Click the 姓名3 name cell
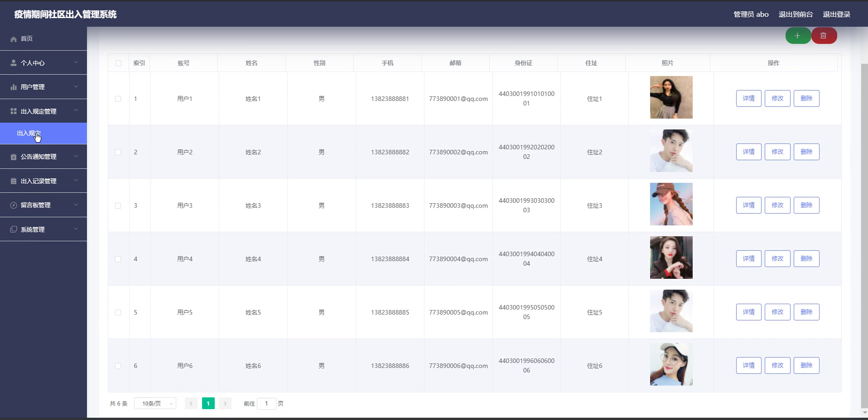 [x=253, y=205]
